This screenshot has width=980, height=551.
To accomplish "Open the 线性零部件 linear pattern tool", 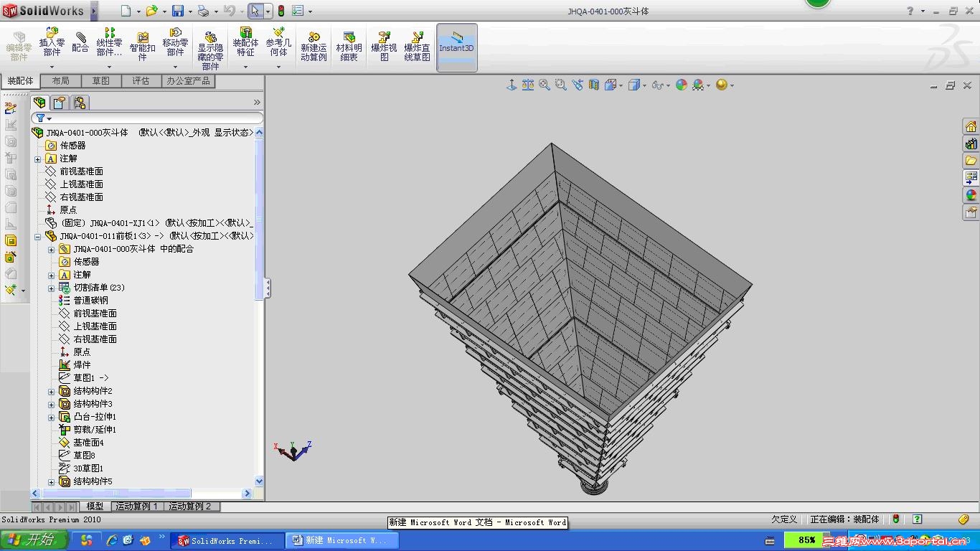I will click(109, 43).
